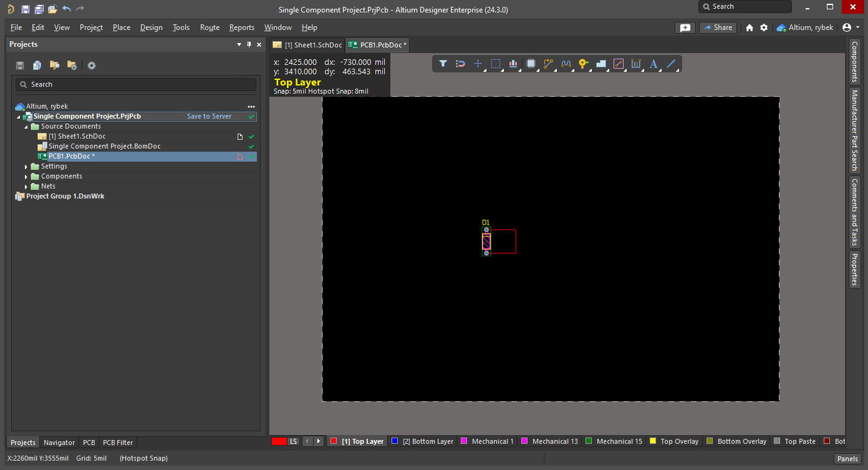Open Projects panel gear settings
The height and width of the screenshot is (470, 868).
(92, 66)
